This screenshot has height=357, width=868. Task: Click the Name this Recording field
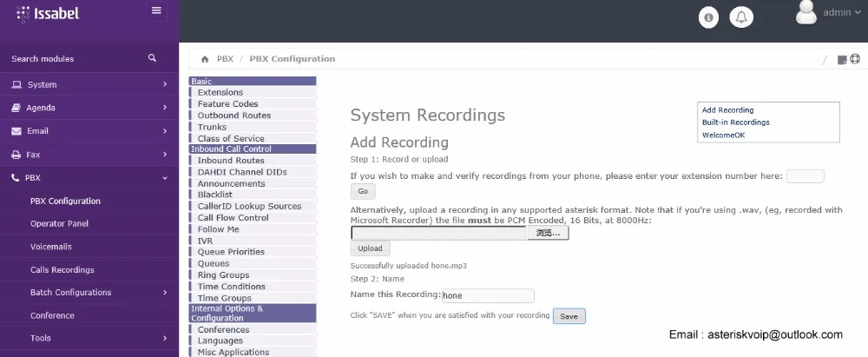point(488,296)
